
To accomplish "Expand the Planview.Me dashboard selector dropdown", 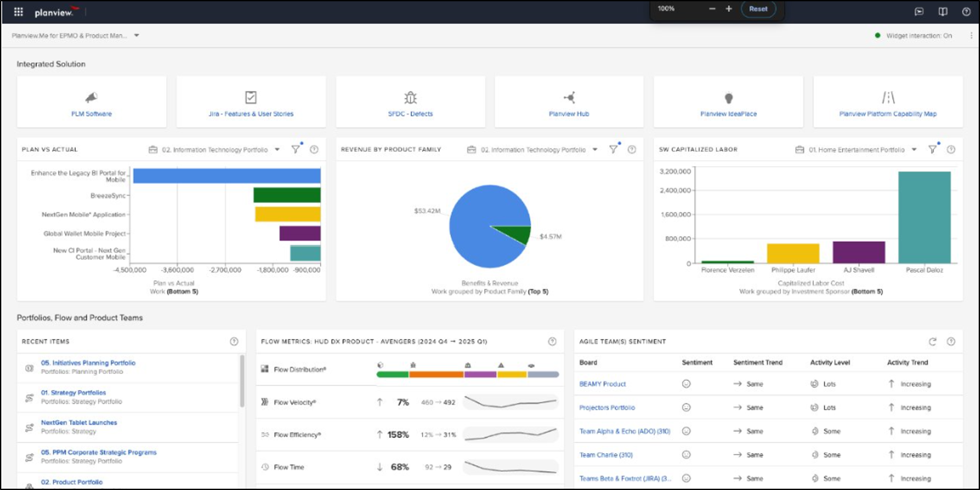I will tap(136, 35).
